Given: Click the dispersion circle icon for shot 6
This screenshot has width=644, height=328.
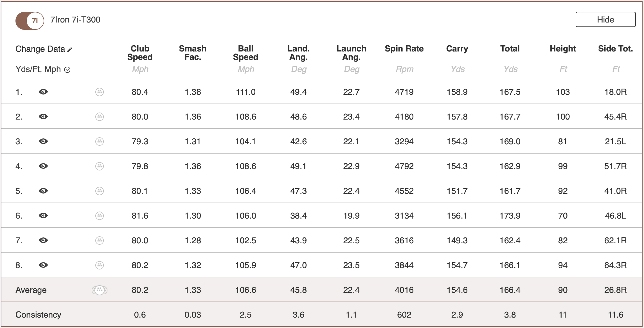Looking at the screenshot, I should (100, 216).
